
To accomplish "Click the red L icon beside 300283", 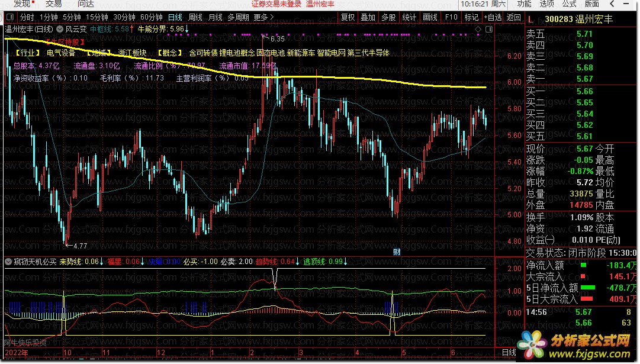I will pyautogui.click(x=530, y=20).
